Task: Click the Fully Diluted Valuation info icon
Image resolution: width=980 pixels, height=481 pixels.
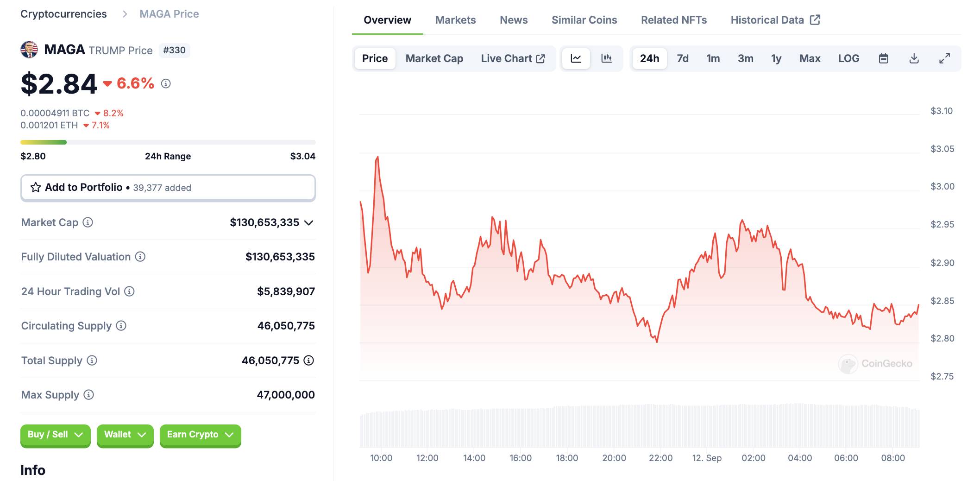Action: (x=140, y=257)
